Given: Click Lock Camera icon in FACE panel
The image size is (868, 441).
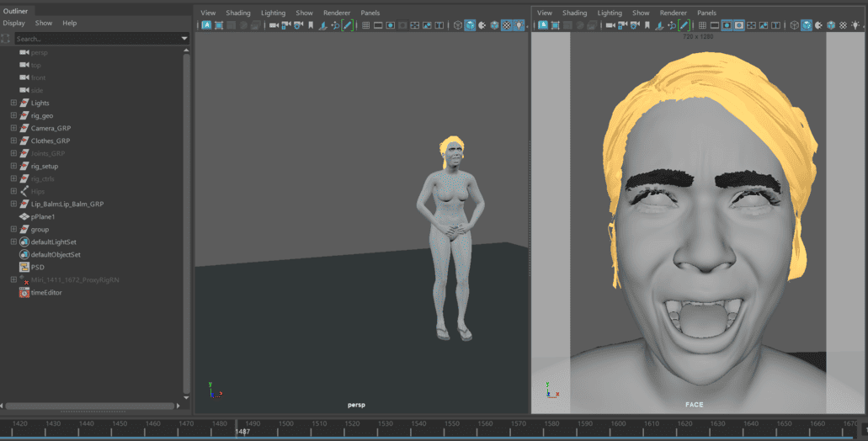Looking at the screenshot, I should [x=623, y=25].
